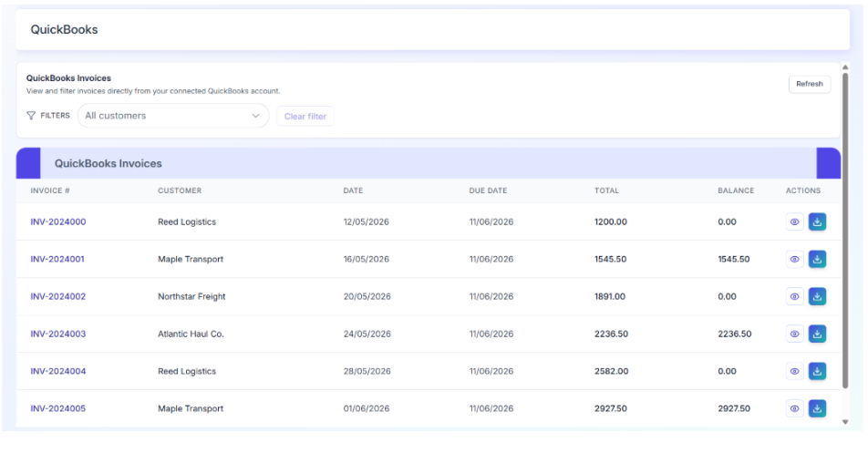Click Reed Logistics in INV-2024000 row
The height and width of the screenshot is (463, 868).
coord(187,221)
